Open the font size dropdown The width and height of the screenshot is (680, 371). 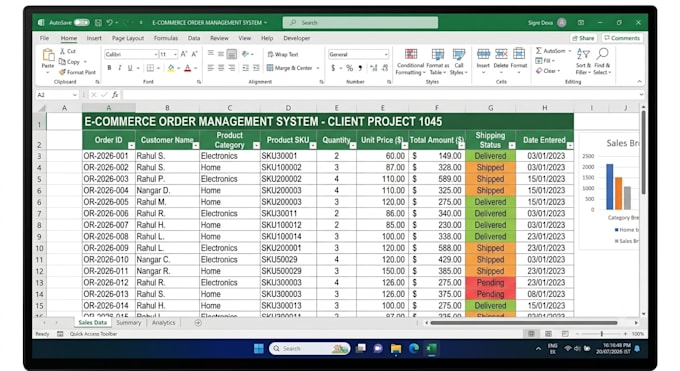(175, 54)
